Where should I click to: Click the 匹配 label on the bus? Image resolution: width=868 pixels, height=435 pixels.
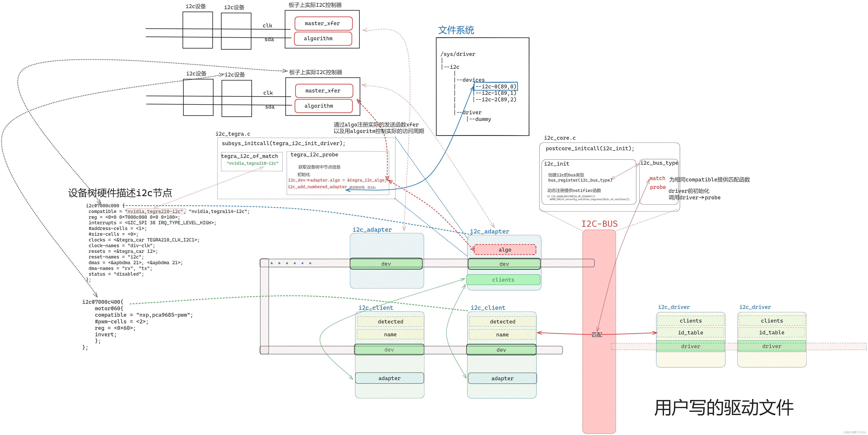click(597, 335)
